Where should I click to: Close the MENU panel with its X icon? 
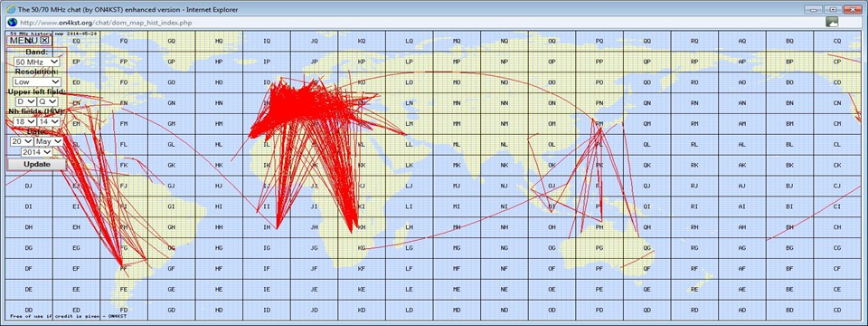click(x=45, y=40)
